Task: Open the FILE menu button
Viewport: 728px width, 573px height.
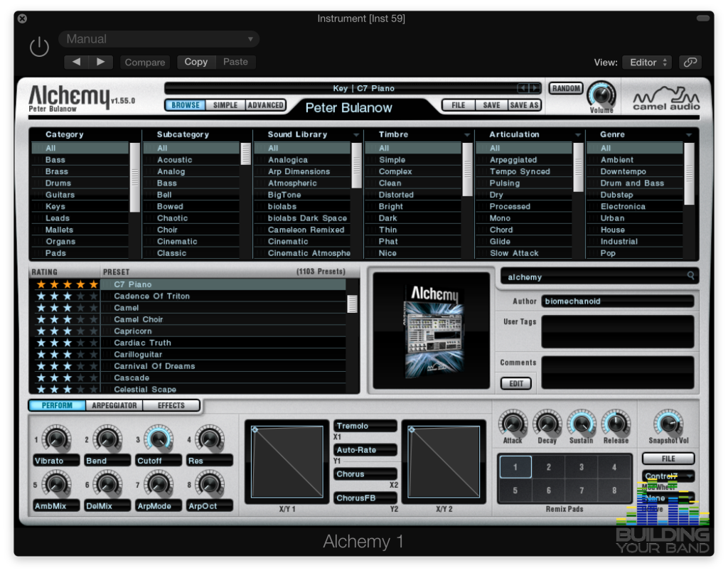Action: pos(459,105)
